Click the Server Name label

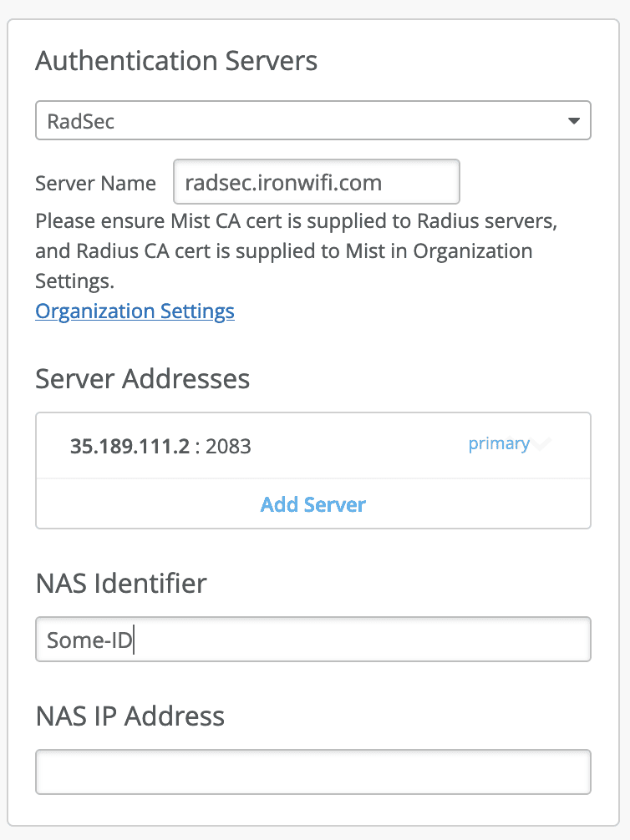pos(95,183)
